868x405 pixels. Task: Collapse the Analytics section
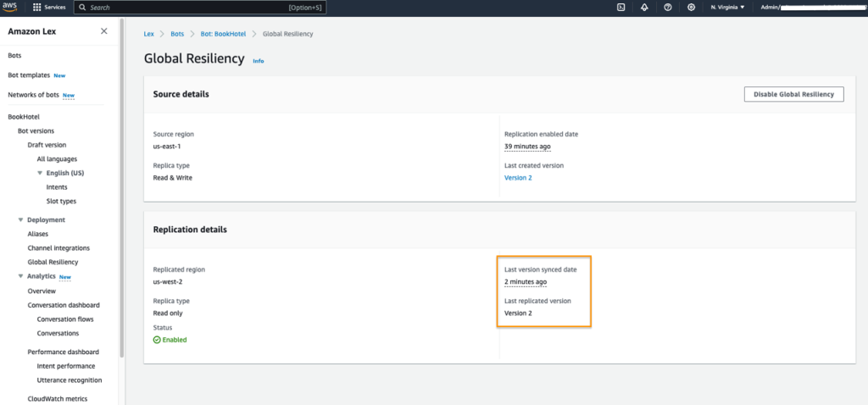[x=21, y=276]
